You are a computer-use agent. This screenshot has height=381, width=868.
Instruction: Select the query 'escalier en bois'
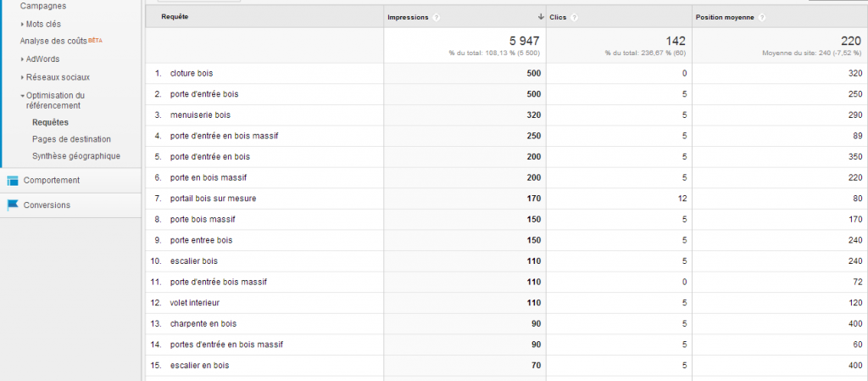click(200, 366)
